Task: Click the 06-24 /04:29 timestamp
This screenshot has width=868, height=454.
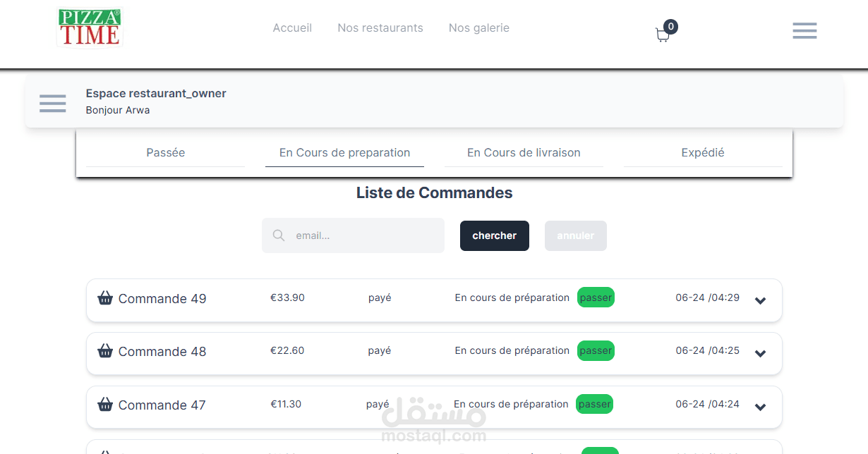Action: tap(708, 297)
